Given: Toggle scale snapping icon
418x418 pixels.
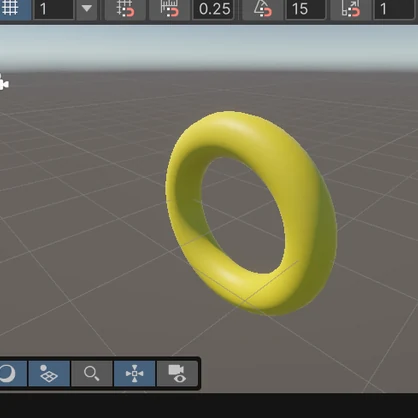Looking at the screenshot, I should (x=351, y=9).
